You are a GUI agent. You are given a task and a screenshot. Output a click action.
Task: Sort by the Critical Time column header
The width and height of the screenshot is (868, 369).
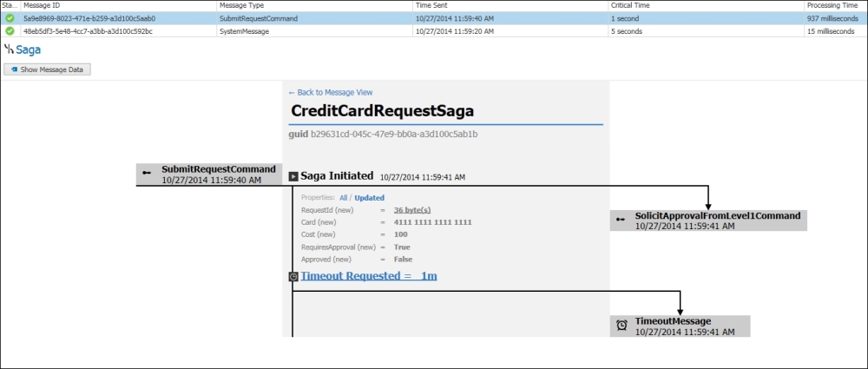click(706, 5)
